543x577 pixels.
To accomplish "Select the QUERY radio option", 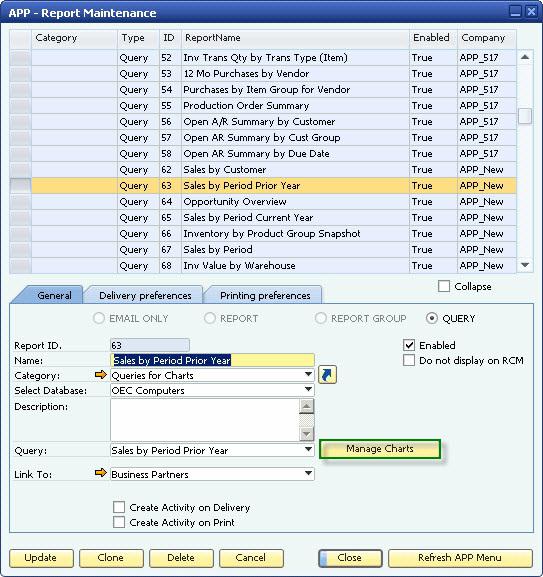I will click(432, 318).
